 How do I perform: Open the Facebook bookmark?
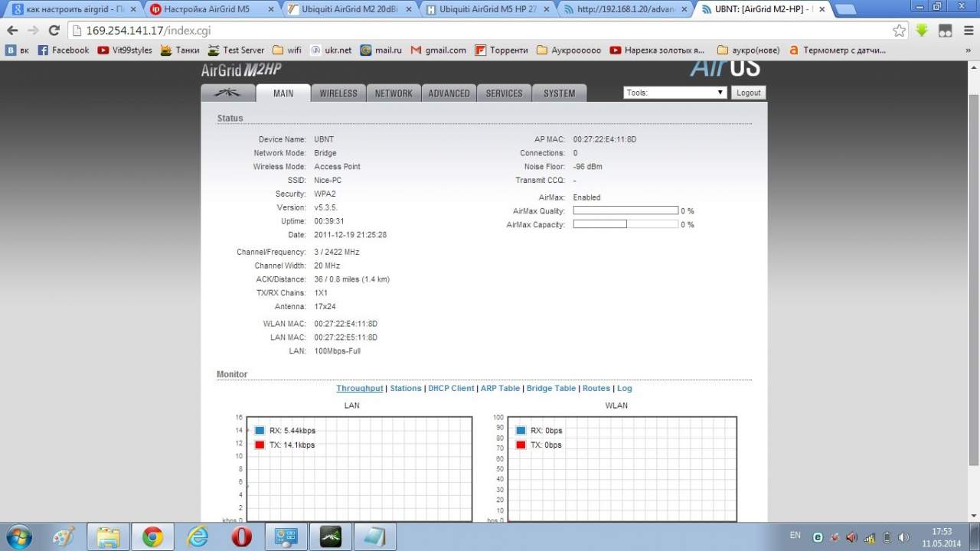63,51
